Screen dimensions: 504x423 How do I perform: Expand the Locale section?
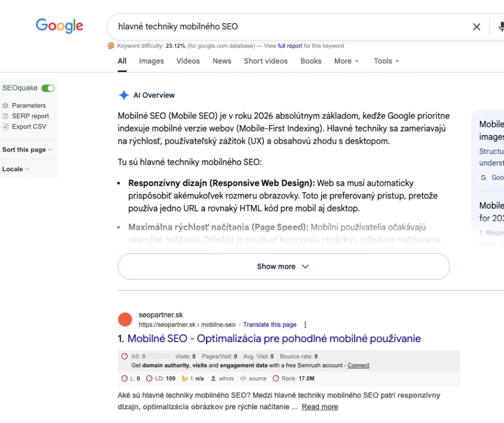click(15, 169)
